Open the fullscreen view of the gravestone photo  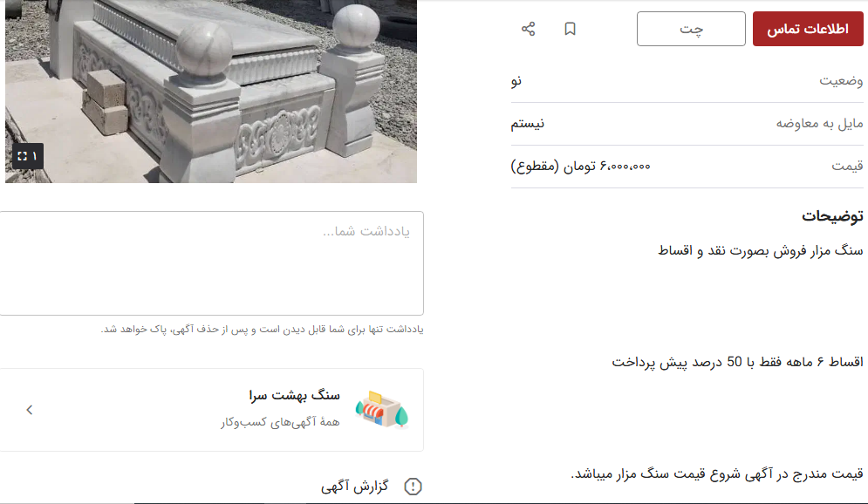click(27, 156)
